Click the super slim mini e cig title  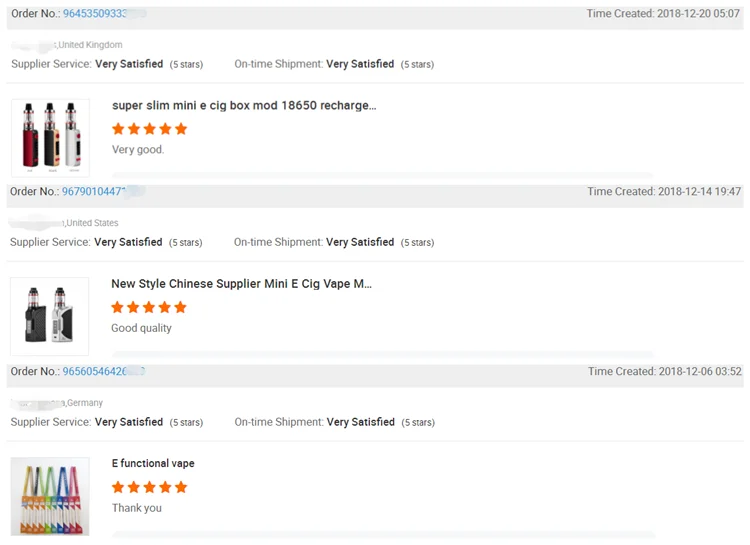[x=244, y=106]
